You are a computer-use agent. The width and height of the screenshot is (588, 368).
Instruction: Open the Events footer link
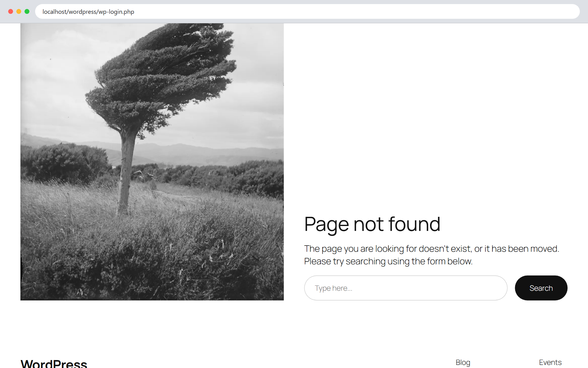tap(550, 362)
